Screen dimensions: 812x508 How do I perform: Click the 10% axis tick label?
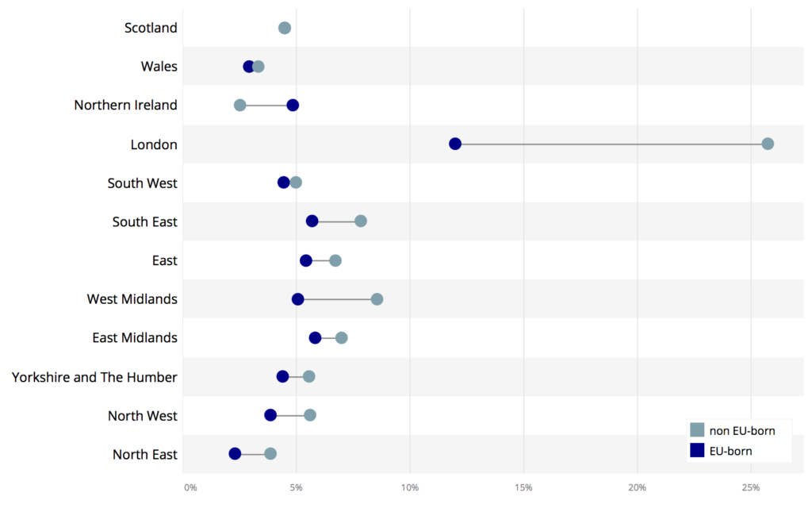point(410,487)
